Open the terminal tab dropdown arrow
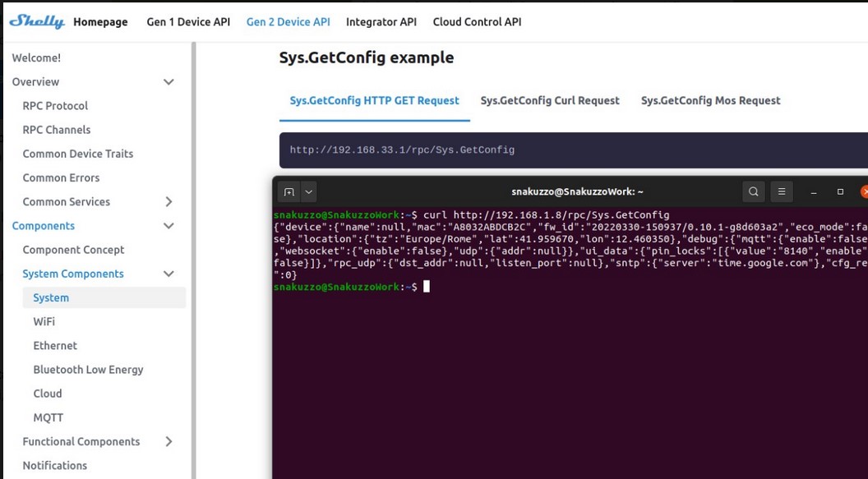The width and height of the screenshot is (868, 479). [309, 191]
